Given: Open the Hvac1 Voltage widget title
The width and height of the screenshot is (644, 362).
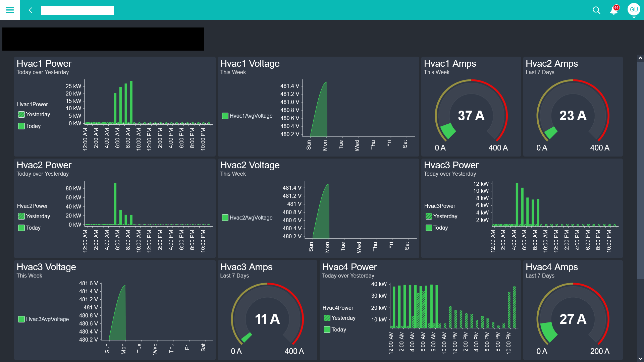Looking at the screenshot, I should 250,64.
